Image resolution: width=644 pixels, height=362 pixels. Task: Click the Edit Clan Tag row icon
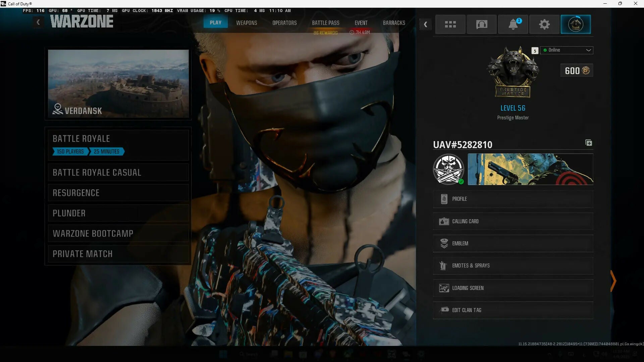coord(444,310)
